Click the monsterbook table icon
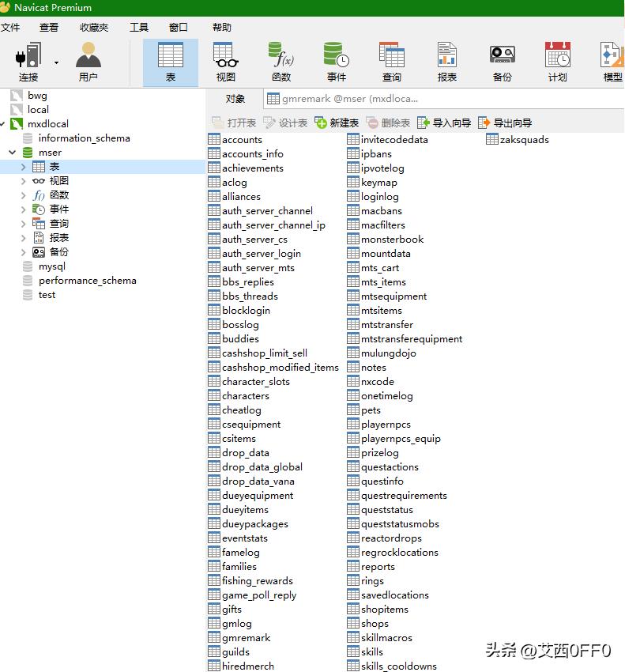The height and width of the screenshot is (672, 625). click(x=353, y=239)
